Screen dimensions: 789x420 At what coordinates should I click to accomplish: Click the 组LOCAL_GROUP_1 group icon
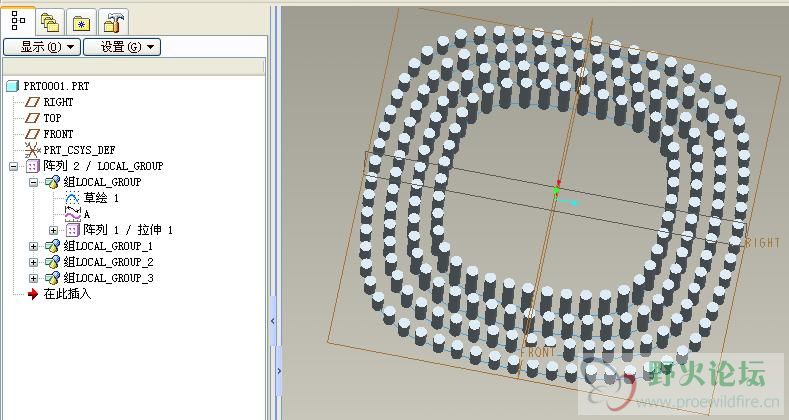pyautogui.click(x=52, y=246)
